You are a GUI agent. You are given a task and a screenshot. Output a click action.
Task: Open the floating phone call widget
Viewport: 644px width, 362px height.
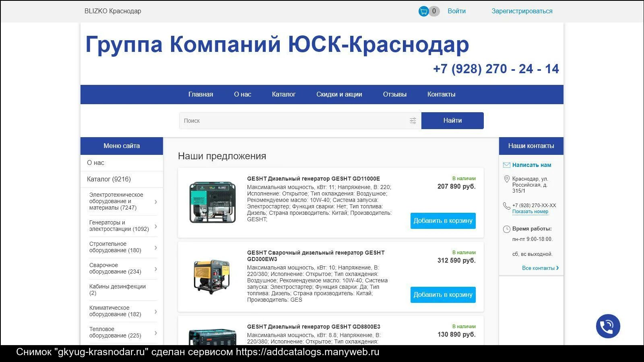pos(608,326)
